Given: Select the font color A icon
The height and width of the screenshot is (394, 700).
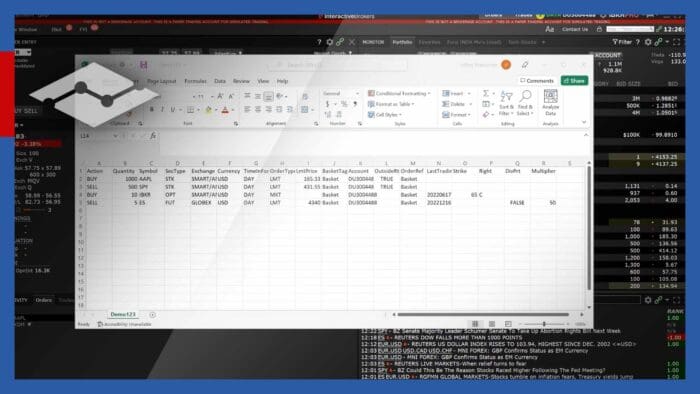Looking at the screenshot, I should tap(225, 110).
